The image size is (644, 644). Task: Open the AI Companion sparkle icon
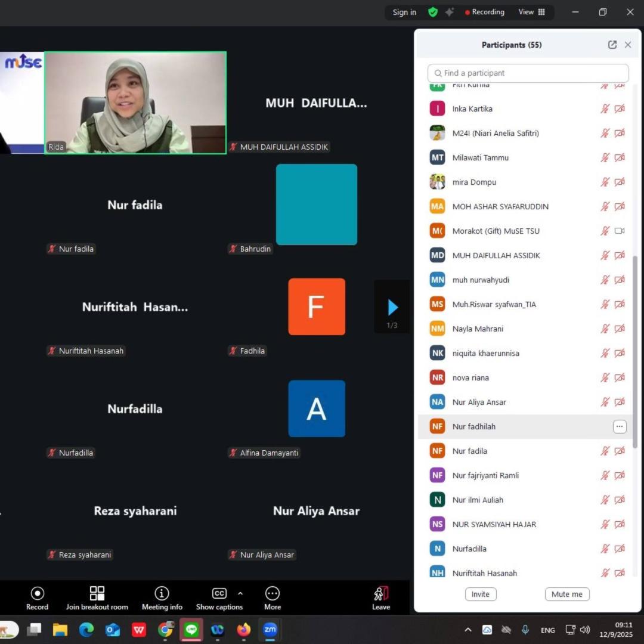tap(450, 12)
